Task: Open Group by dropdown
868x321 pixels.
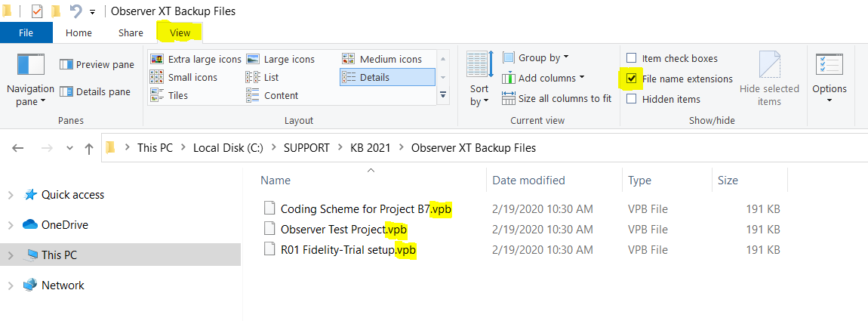Action: coord(535,57)
